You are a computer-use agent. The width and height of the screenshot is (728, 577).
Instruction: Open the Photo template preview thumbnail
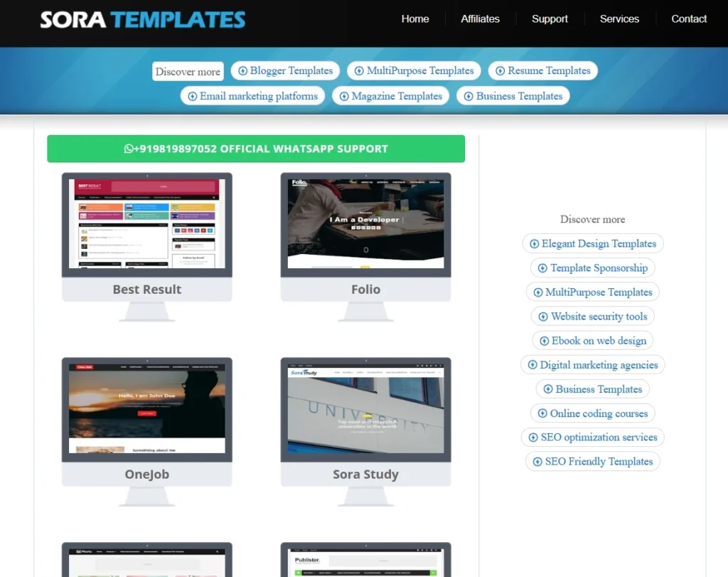[146, 562]
